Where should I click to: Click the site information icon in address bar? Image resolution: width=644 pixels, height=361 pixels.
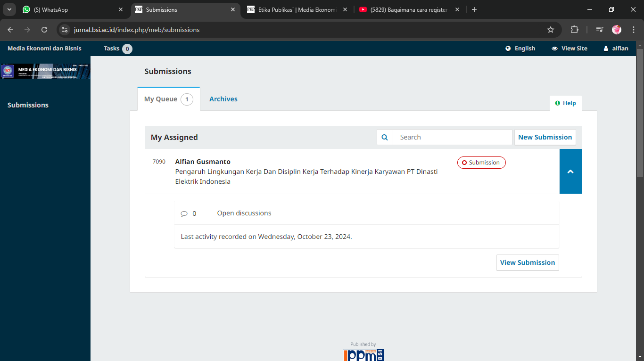[65, 30]
